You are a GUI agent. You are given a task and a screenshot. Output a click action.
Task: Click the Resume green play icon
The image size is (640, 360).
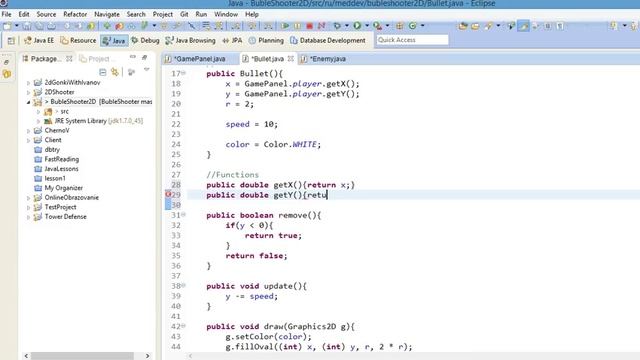pos(285,26)
